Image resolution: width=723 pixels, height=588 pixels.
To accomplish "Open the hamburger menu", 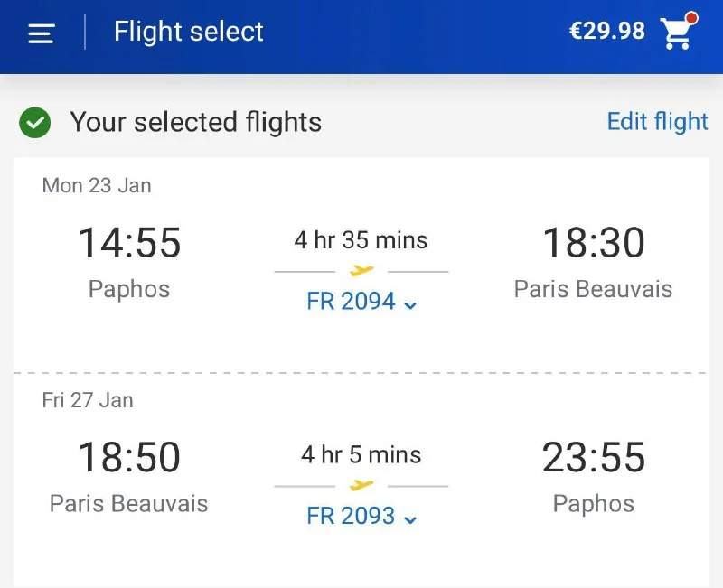I will coord(42,33).
